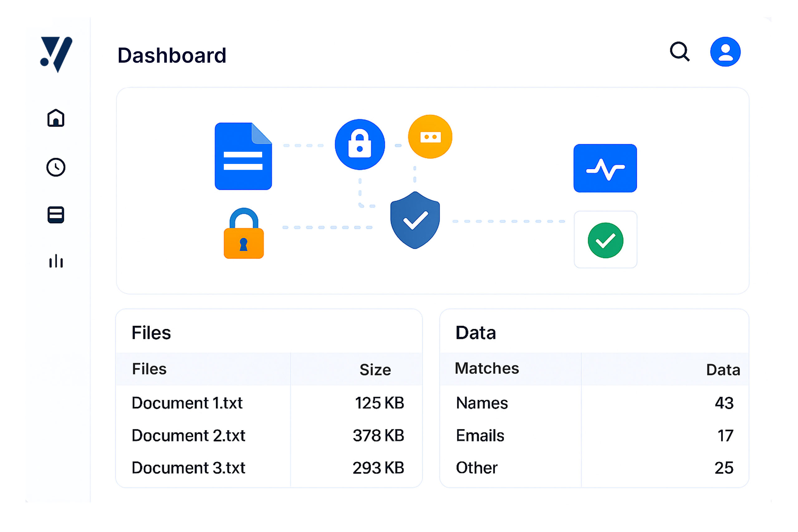This screenshot has width=798, height=532.
Task: Click the Matches column header
Action: coord(487,368)
